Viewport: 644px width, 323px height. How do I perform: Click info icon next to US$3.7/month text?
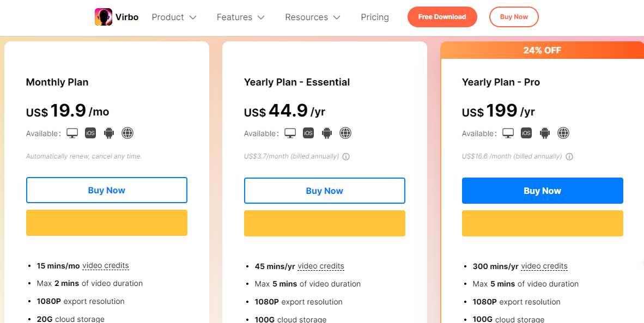point(347,156)
